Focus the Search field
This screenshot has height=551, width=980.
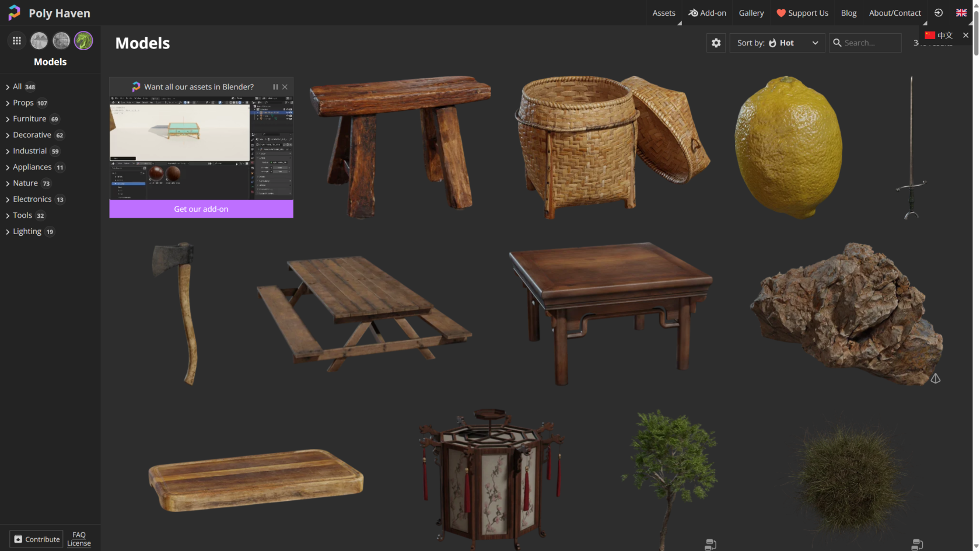tap(865, 43)
